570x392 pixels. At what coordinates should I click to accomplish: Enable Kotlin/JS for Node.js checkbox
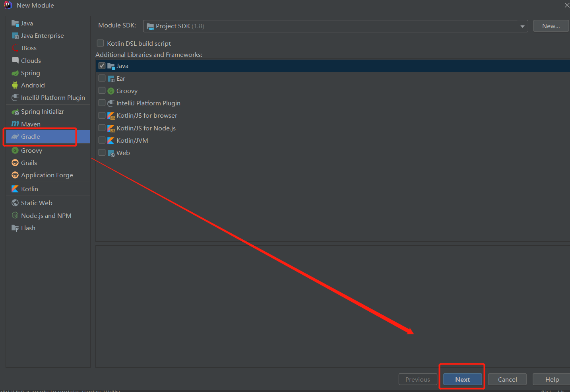point(102,128)
